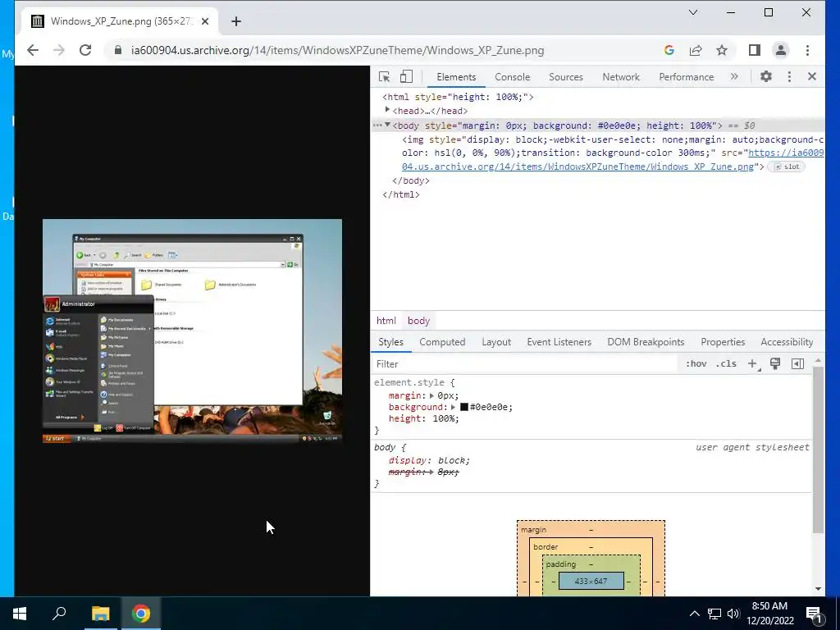Screen dimensions: 840x630
Task: Switch to the Sources tab
Action: pos(566,76)
